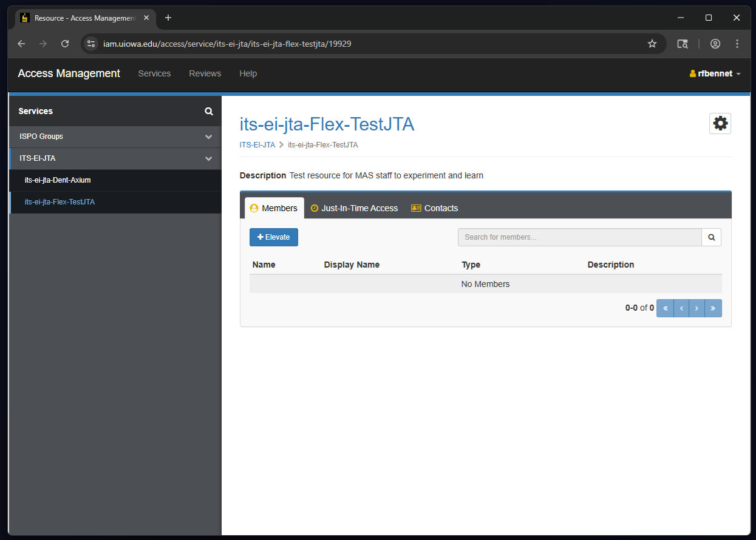Image resolution: width=756 pixels, height=540 pixels.
Task: Click the Name column header
Action: (x=264, y=265)
